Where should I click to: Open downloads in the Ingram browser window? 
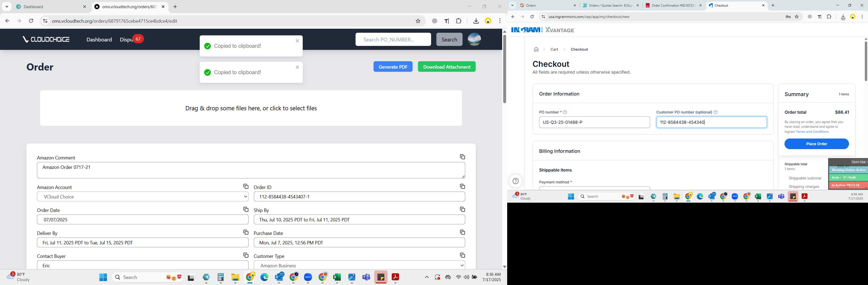tap(843, 17)
